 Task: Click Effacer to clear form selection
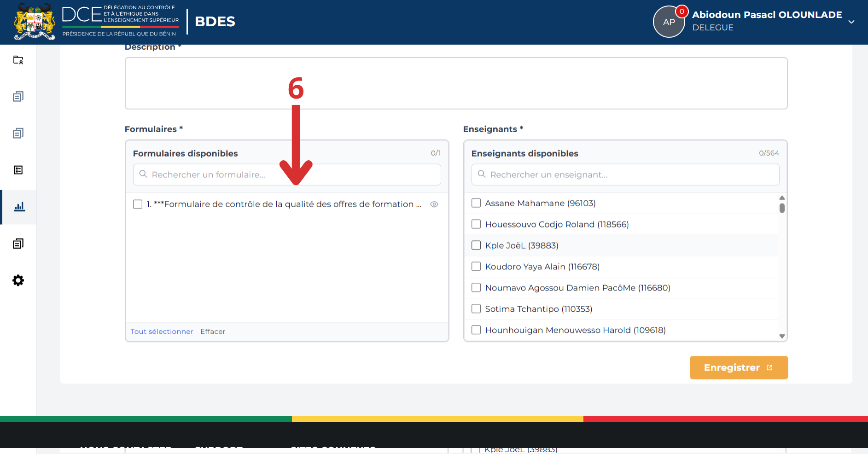click(x=213, y=332)
